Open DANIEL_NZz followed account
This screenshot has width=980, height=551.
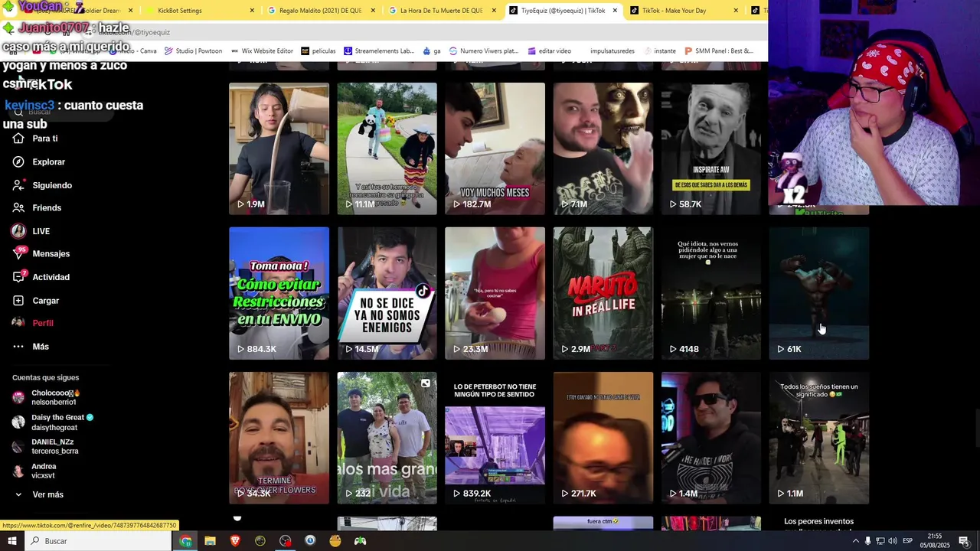coord(46,446)
